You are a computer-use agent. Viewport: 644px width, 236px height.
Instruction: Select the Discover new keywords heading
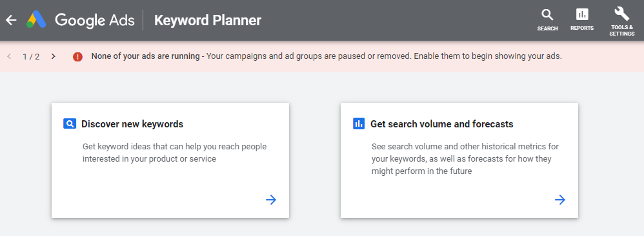[132, 124]
